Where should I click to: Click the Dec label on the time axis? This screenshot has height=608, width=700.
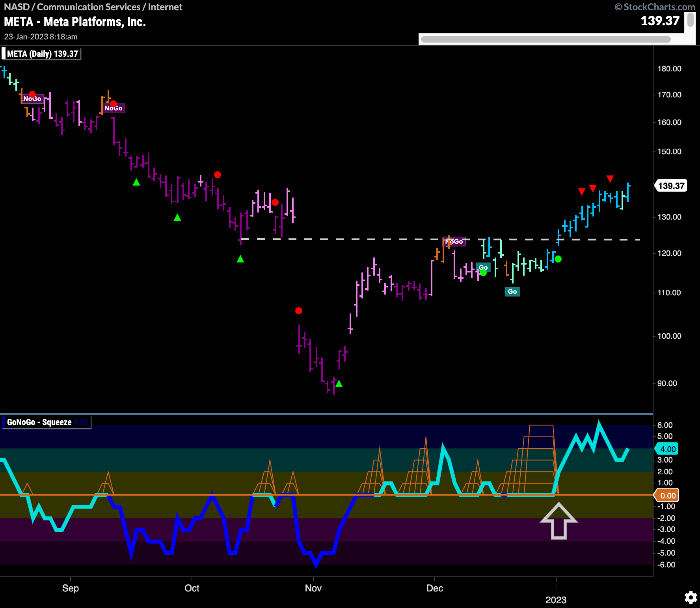click(435, 588)
